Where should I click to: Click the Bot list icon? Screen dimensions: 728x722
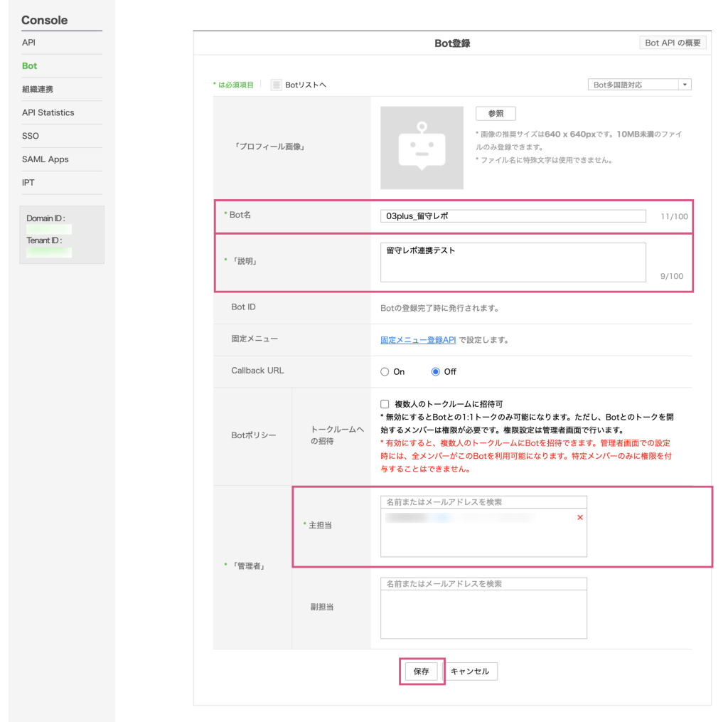[277, 85]
